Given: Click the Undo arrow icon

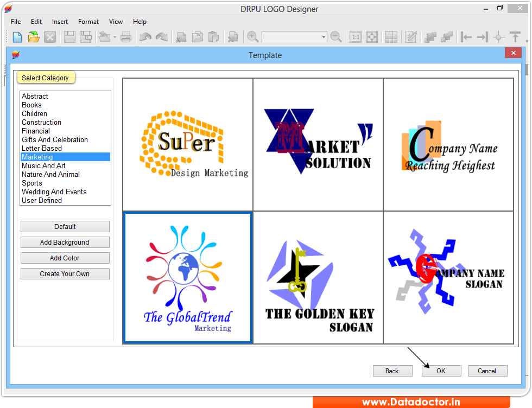Looking at the screenshot, I should 145,37.
